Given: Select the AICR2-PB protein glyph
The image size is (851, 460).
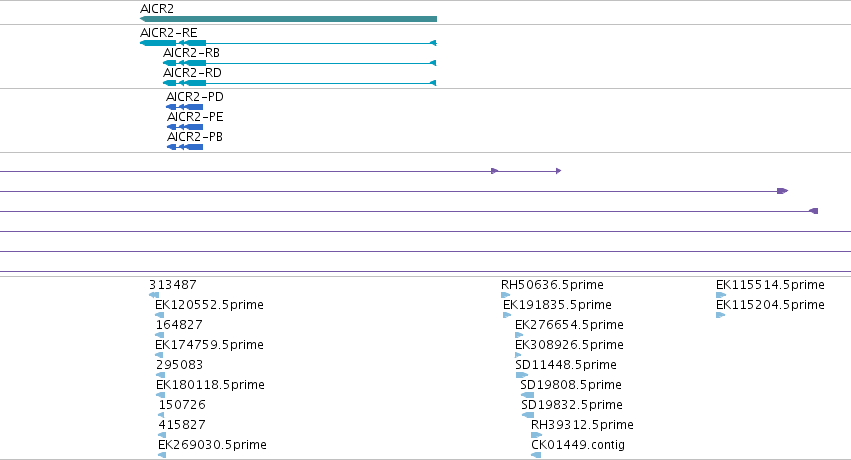Looking at the screenshot, I should (185, 147).
